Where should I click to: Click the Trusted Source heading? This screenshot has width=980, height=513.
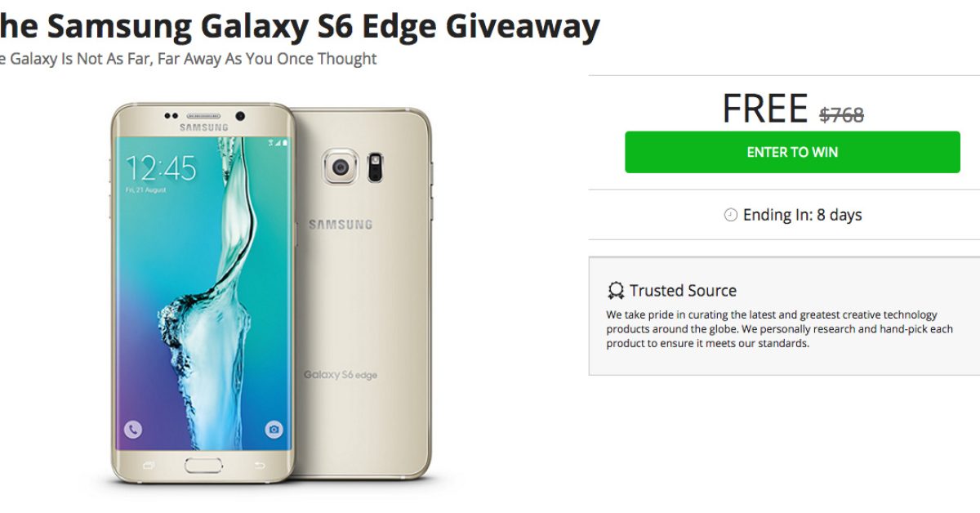(x=683, y=291)
